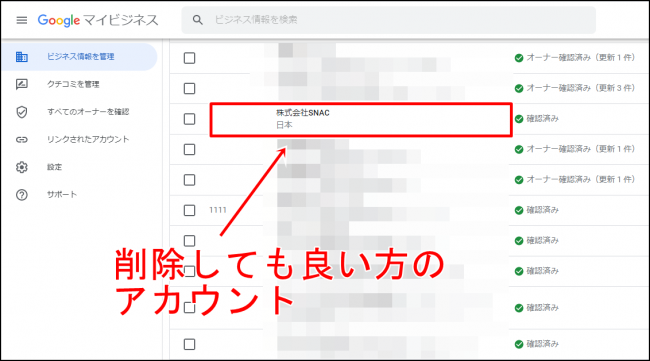Open the hamburger main menu
The image size is (650, 361).
click(x=22, y=20)
